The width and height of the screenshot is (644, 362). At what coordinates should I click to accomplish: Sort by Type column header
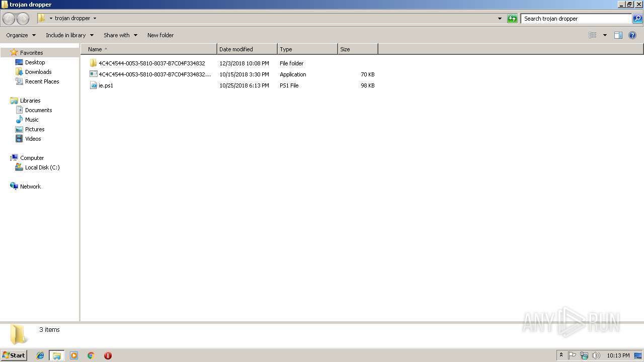[x=307, y=49]
